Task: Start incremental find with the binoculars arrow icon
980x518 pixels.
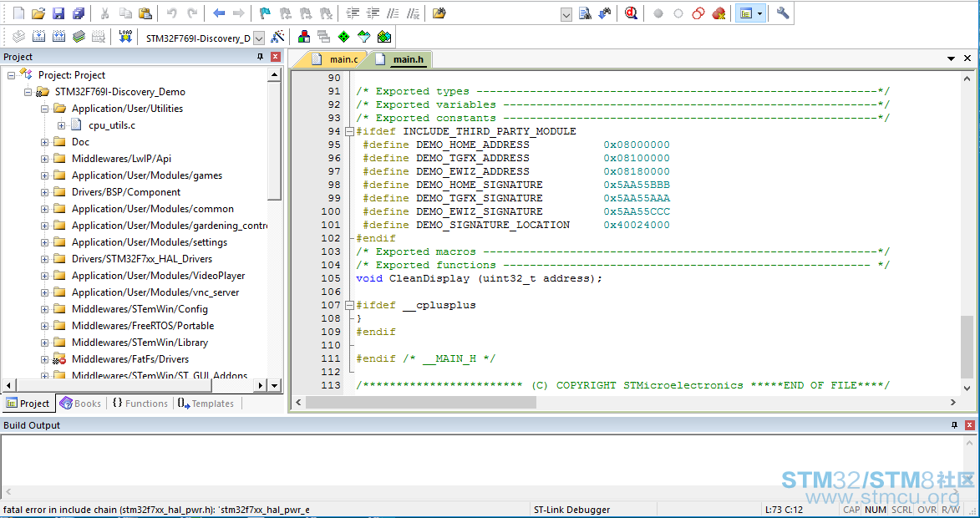Action: (605, 13)
